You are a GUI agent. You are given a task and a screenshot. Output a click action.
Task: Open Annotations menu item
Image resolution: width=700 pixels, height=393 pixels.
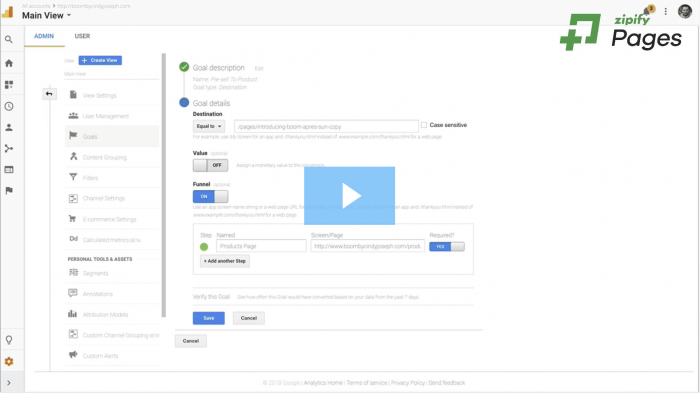click(112, 294)
